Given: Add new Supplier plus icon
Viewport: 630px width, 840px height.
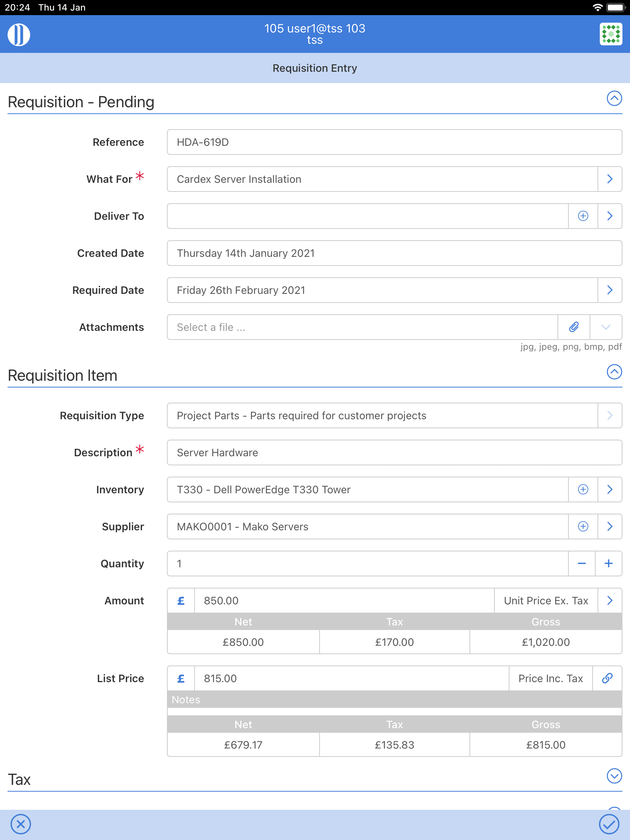Looking at the screenshot, I should (x=583, y=527).
